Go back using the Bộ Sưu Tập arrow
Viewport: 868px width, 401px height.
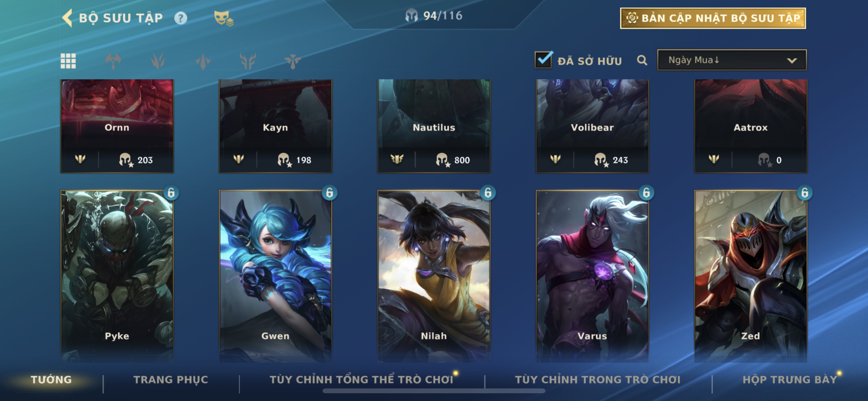(x=67, y=18)
